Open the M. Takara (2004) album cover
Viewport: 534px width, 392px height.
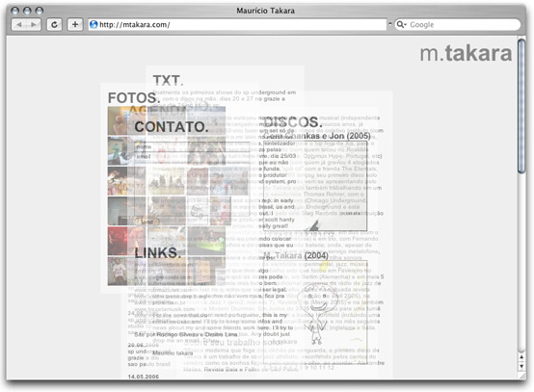pos(315,311)
